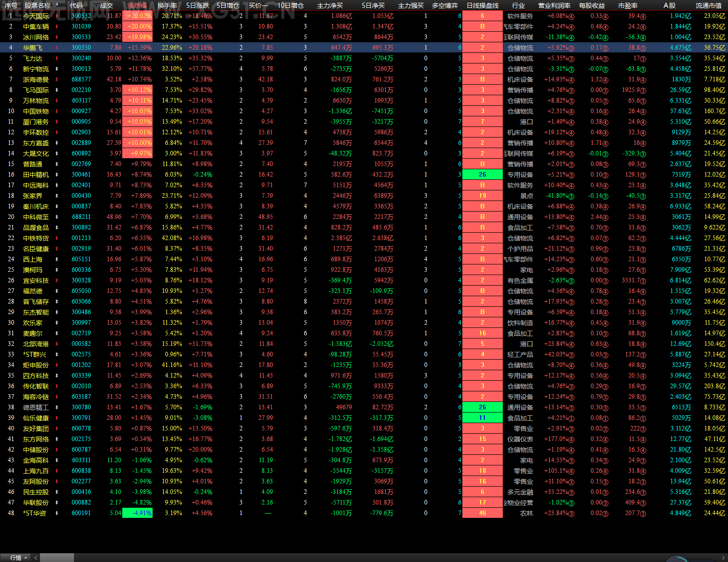Select stock code 603117
Screen dimensions: 728x562
click(x=81, y=101)
